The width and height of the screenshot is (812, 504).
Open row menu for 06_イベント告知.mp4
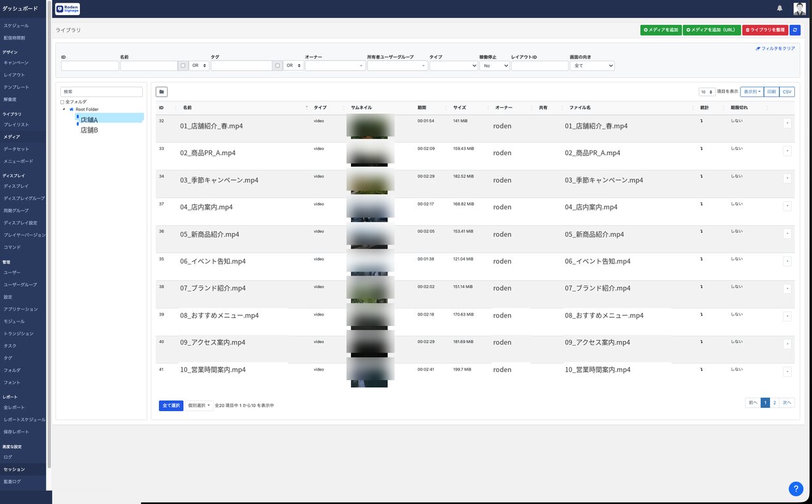[x=787, y=261]
